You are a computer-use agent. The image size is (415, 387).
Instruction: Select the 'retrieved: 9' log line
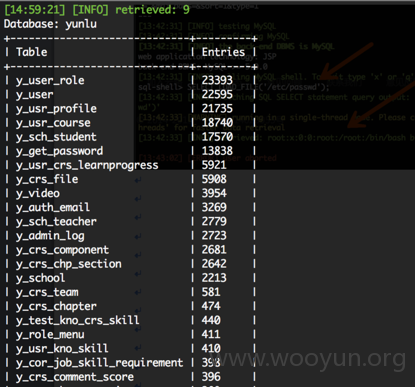pyautogui.click(x=97, y=10)
